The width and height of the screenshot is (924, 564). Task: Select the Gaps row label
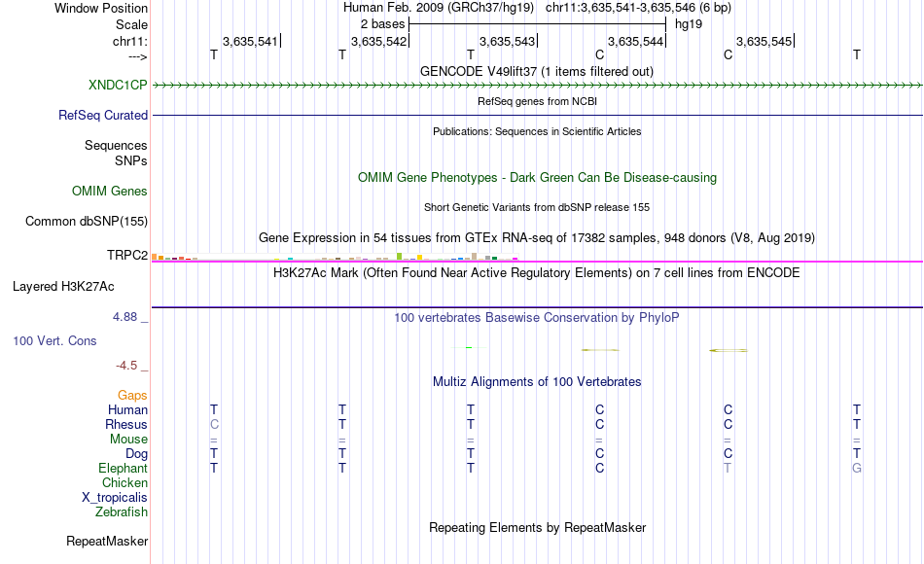pyautogui.click(x=132, y=396)
